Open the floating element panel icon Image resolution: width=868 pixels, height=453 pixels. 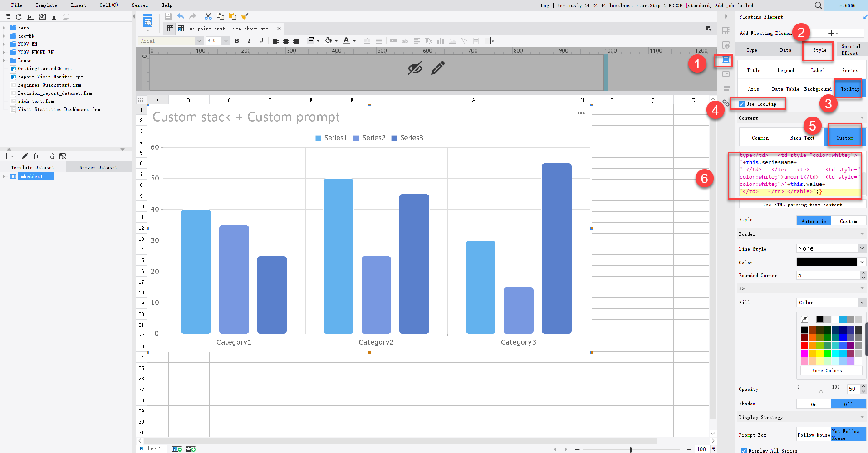click(726, 59)
